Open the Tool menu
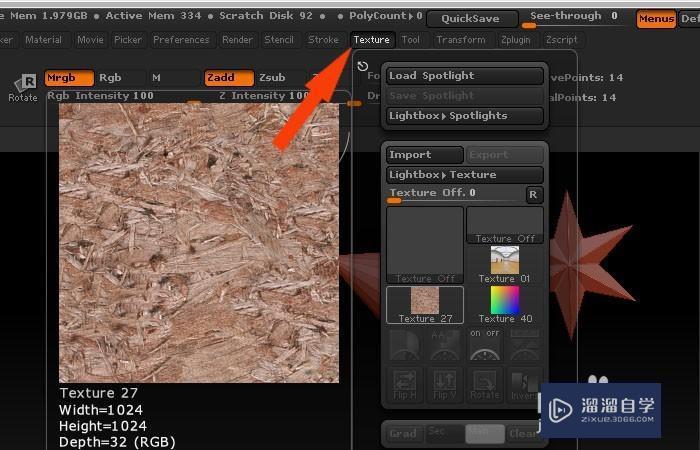The image size is (700, 450). [411, 40]
